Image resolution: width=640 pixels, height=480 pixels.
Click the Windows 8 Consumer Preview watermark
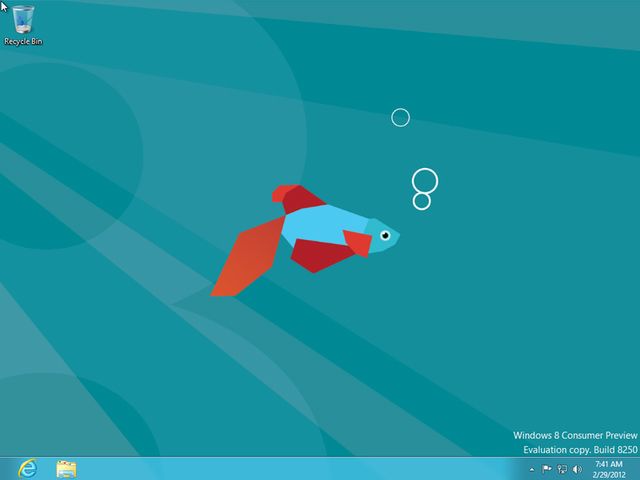point(573,436)
